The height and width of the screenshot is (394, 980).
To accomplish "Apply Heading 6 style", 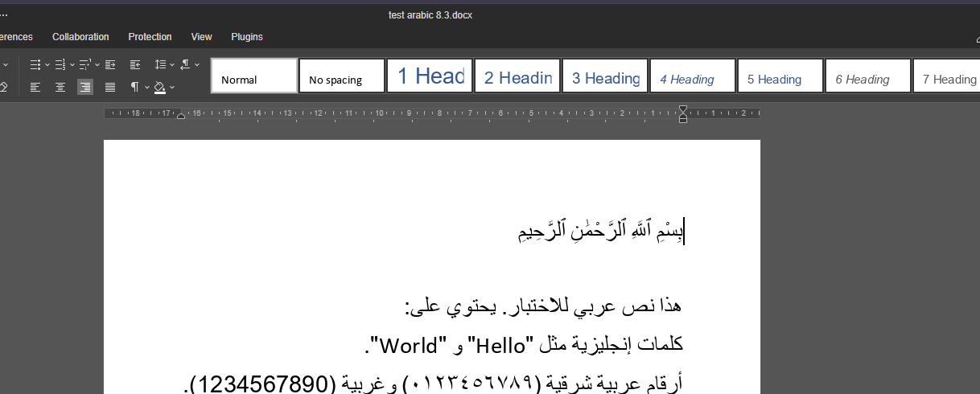I will click(x=868, y=76).
